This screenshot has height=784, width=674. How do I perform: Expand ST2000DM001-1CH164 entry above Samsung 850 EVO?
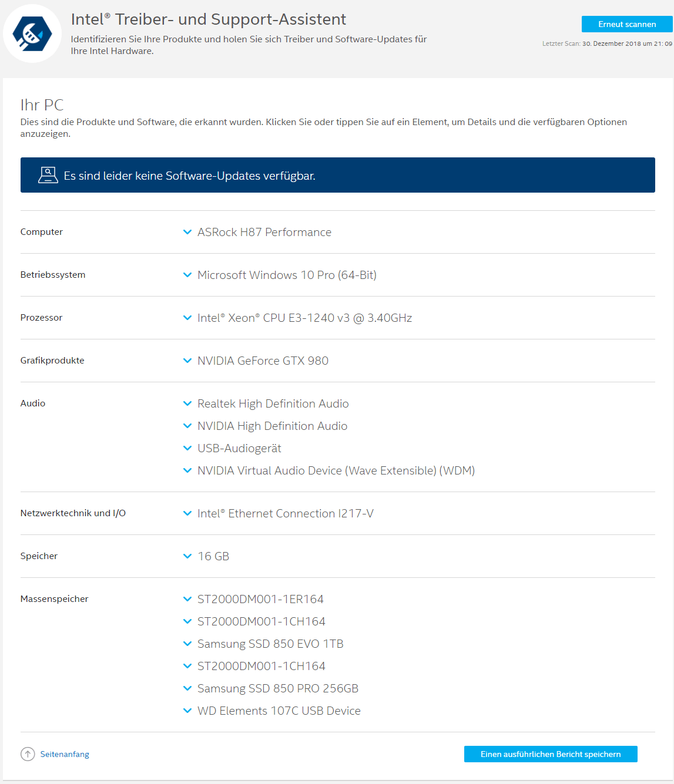pos(254,621)
